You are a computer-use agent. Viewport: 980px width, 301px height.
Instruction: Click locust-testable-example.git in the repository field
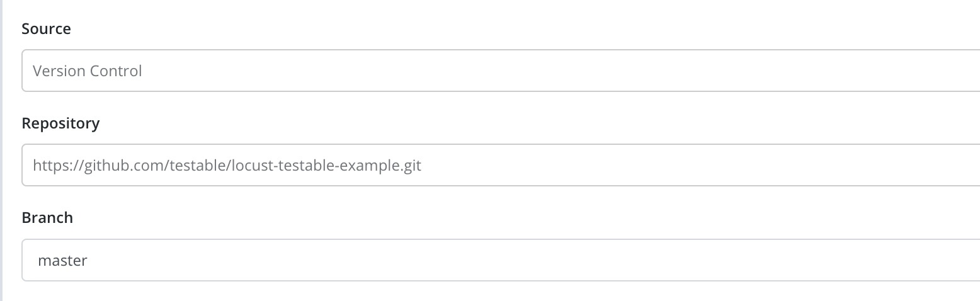coord(327,166)
